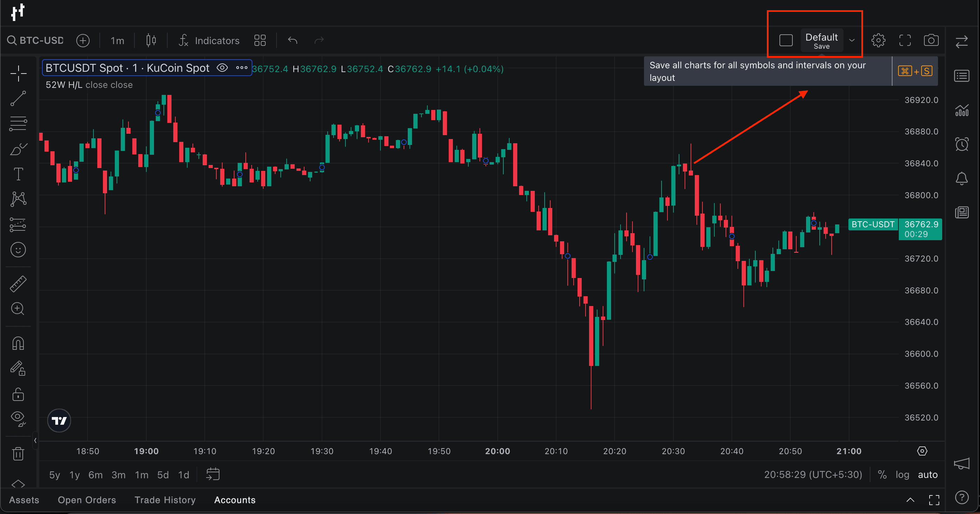This screenshot has width=980, height=514.
Task: Open the time axis settings gear
Action: click(922, 451)
